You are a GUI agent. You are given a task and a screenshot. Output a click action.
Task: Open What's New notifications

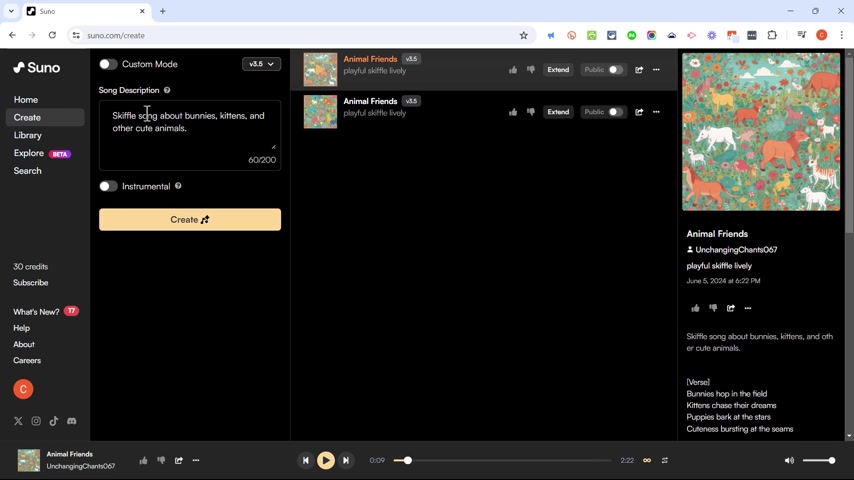[46, 312]
